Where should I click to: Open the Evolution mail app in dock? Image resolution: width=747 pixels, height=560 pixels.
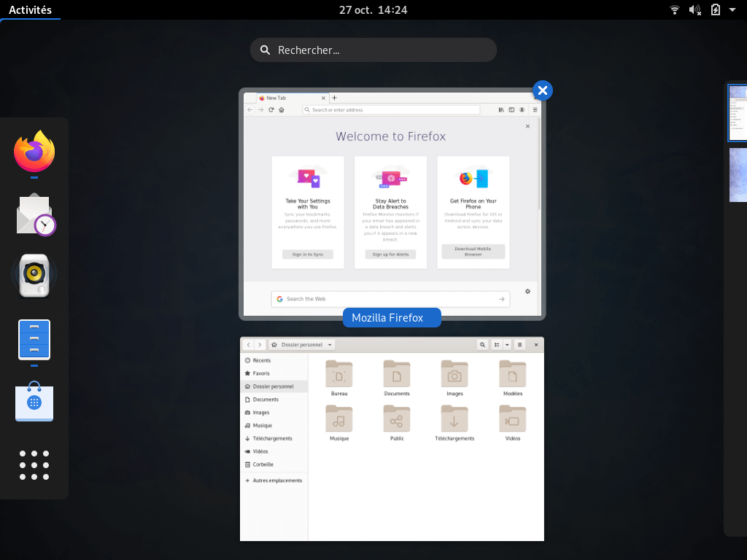(x=36, y=214)
